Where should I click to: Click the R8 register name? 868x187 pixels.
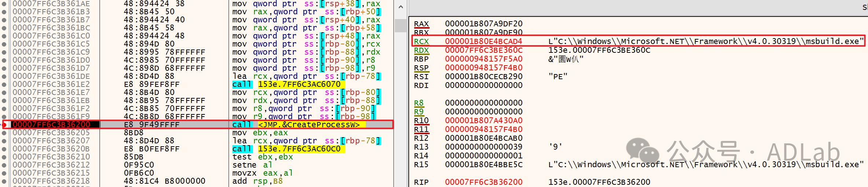(x=419, y=103)
